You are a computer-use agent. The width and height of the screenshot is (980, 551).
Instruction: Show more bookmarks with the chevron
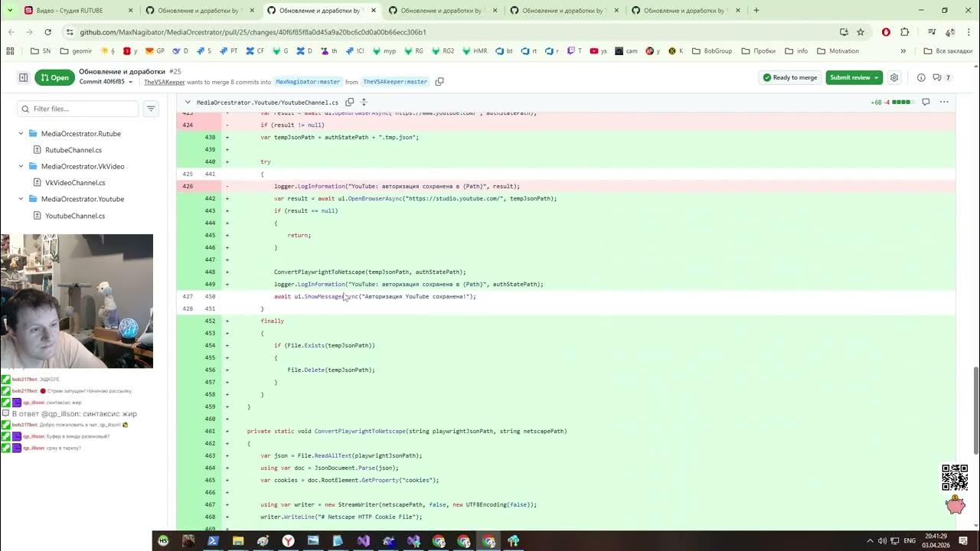[903, 51]
